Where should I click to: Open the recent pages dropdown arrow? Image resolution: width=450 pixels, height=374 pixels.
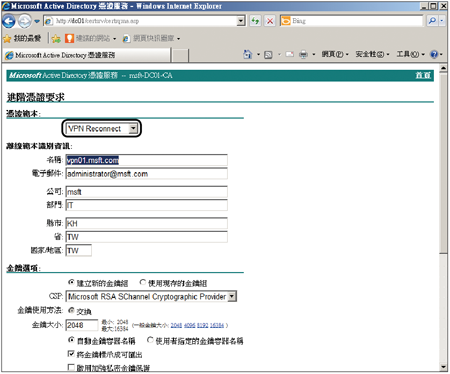[x=37, y=21]
